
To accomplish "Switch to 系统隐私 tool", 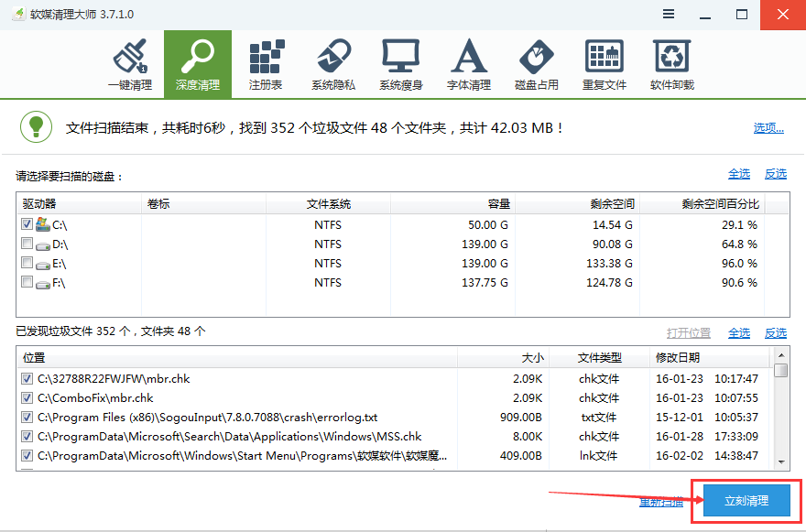I will [x=333, y=62].
